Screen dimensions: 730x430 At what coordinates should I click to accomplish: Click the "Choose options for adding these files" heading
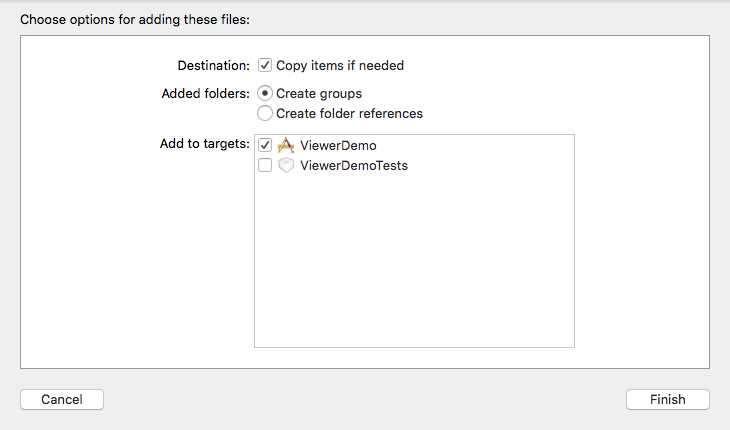135,20
